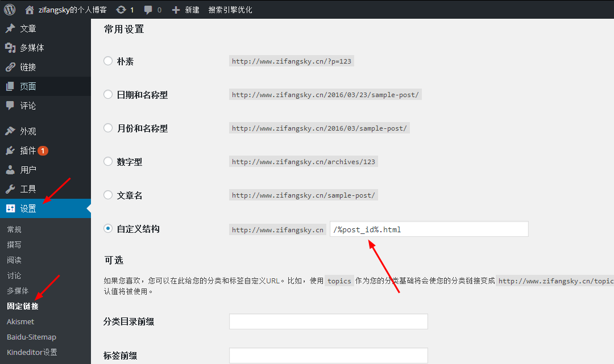This screenshot has width=614, height=364.
Task: Select the 朴素 permalink option
Action: [x=107, y=61]
